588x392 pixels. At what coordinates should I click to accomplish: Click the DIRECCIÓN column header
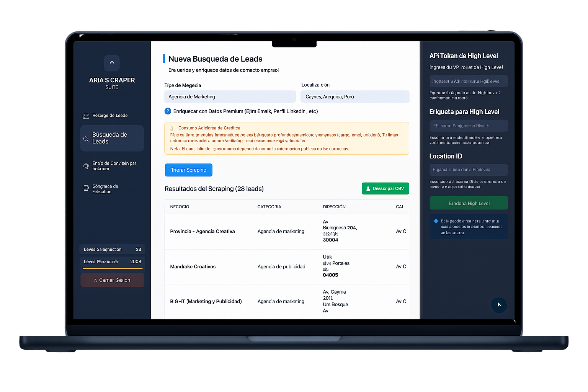(x=334, y=207)
